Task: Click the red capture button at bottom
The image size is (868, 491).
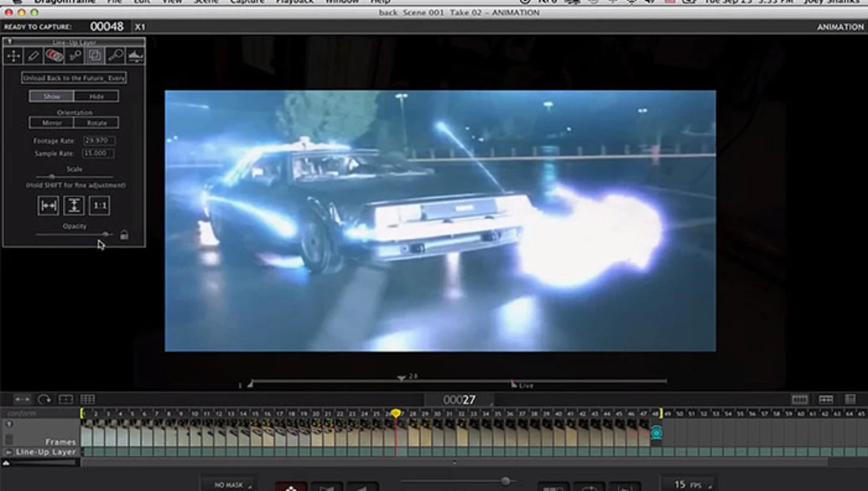Action: click(x=291, y=487)
